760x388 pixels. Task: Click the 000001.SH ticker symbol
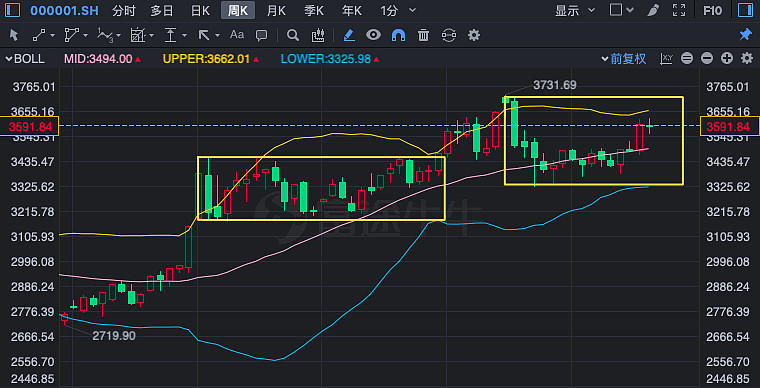64,10
